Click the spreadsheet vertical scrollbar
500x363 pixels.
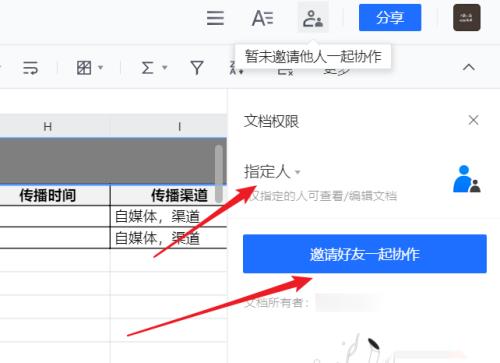[219, 173]
